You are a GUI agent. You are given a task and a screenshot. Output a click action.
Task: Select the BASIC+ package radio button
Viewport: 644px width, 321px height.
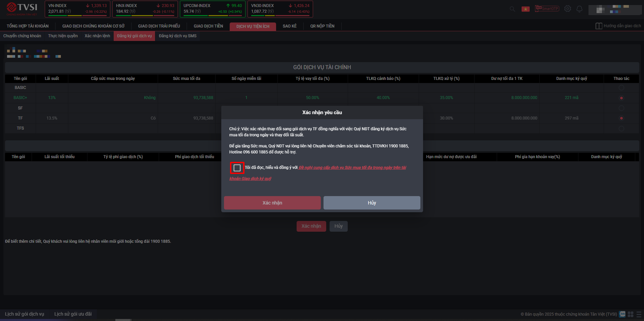[x=621, y=98]
